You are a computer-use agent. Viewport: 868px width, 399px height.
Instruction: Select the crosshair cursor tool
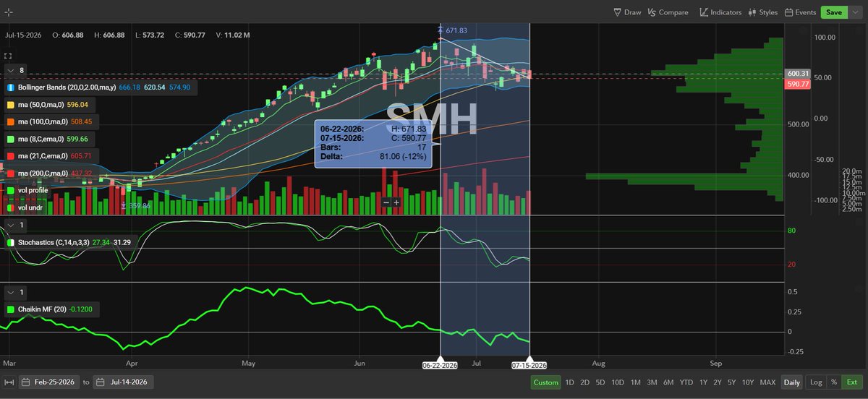pos(9,12)
